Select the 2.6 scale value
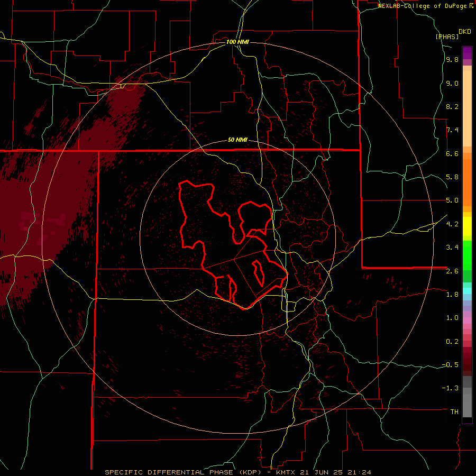 tap(452, 271)
